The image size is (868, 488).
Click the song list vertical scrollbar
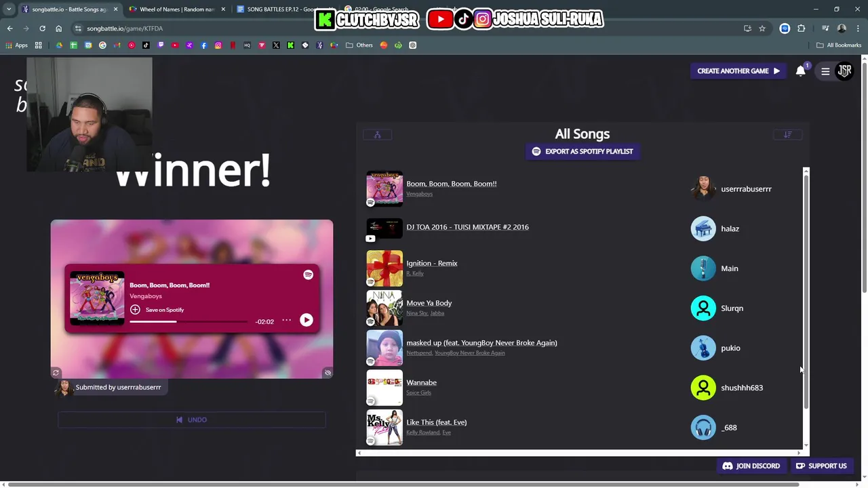(806, 291)
